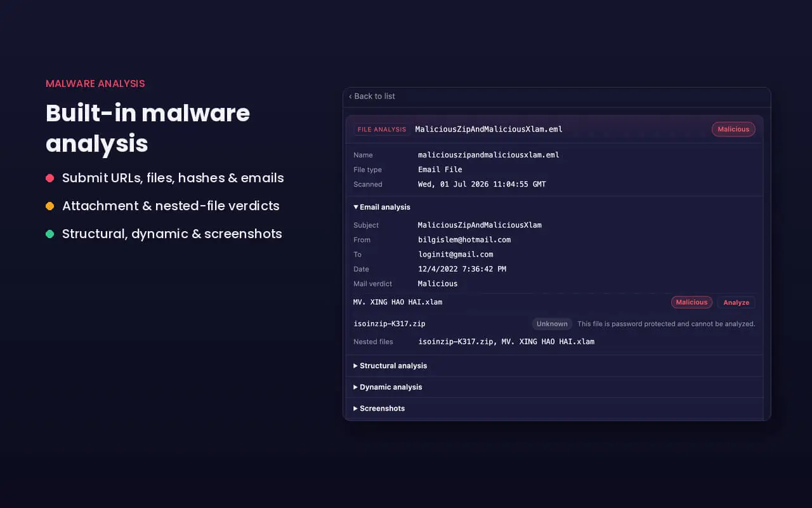Image resolution: width=812 pixels, height=508 pixels.
Task: Click the FILE ANALYSIS tag
Action: tap(381, 130)
